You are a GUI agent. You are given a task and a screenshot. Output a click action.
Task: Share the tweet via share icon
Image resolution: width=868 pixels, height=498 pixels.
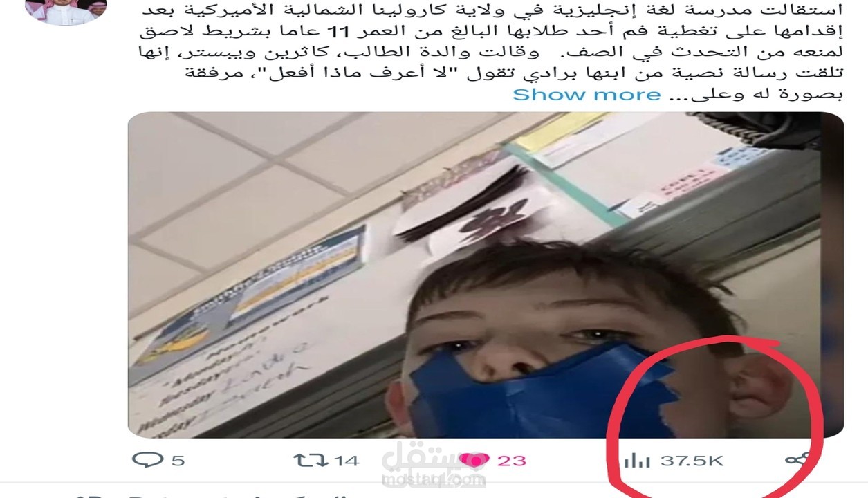pyautogui.click(x=797, y=459)
